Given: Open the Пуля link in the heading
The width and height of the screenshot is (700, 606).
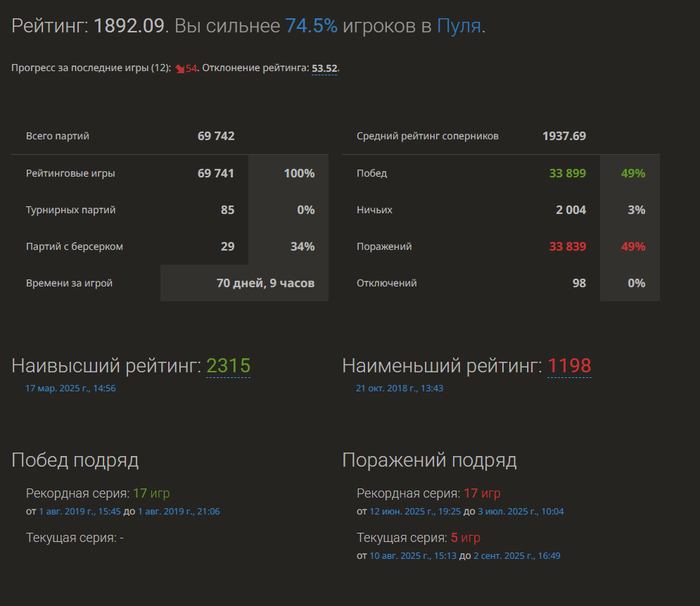Looking at the screenshot, I should coord(459,26).
